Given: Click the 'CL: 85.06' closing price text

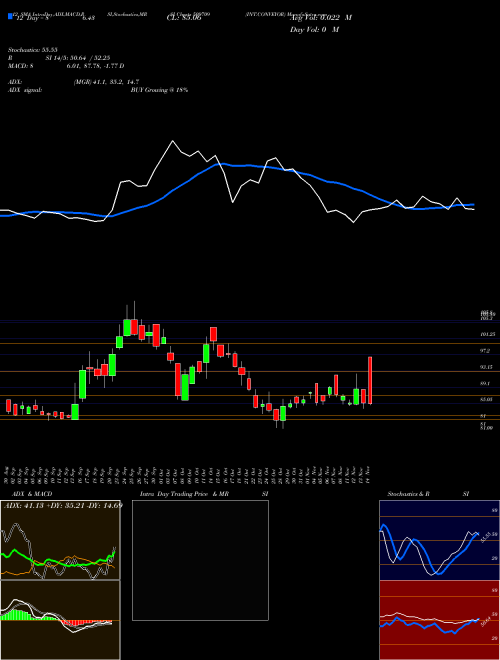Looking at the screenshot, I should pyautogui.click(x=184, y=18).
